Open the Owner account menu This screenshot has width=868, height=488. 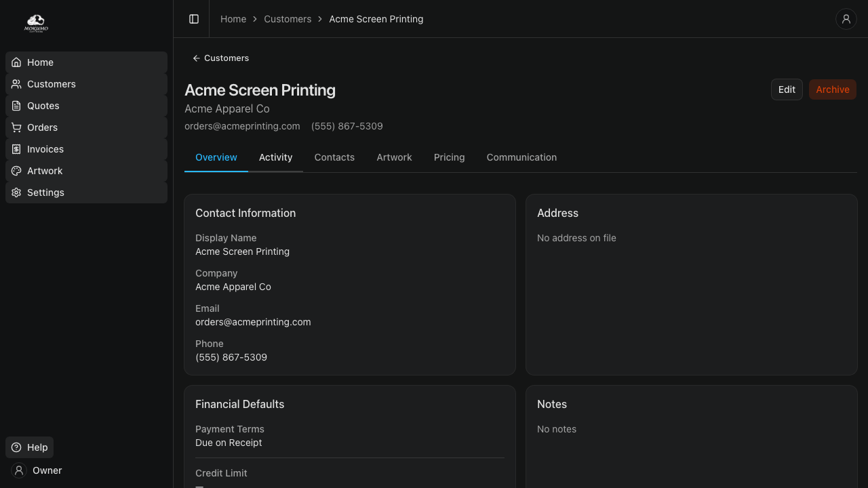click(37, 470)
